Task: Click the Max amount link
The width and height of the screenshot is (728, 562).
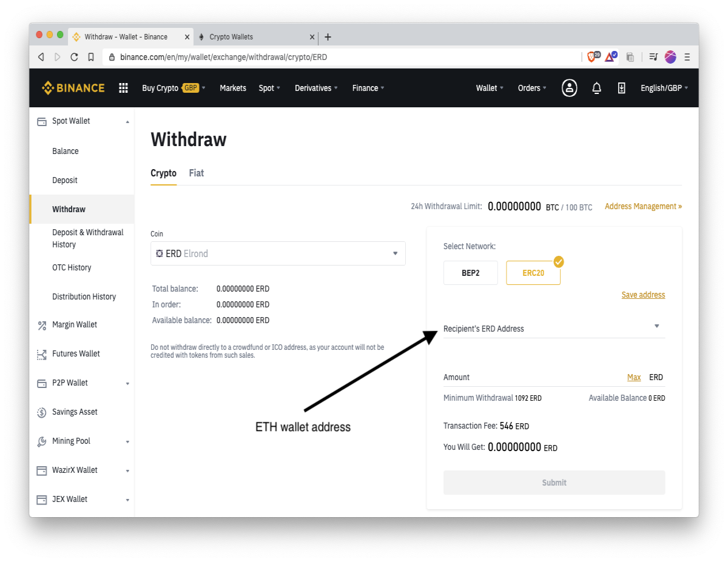Action: pos(634,377)
